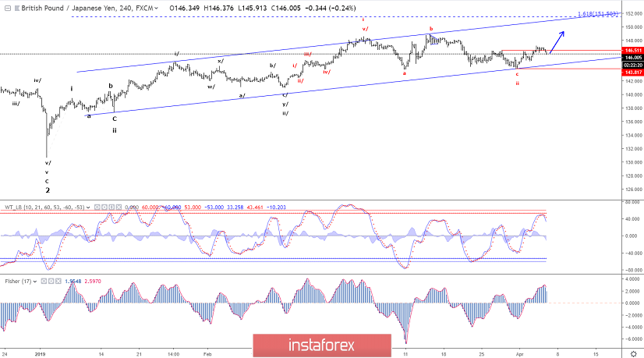Viewport: 644px width, 358px height.
Task: Click the WT_LB indicator name label
Action: coord(44,207)
